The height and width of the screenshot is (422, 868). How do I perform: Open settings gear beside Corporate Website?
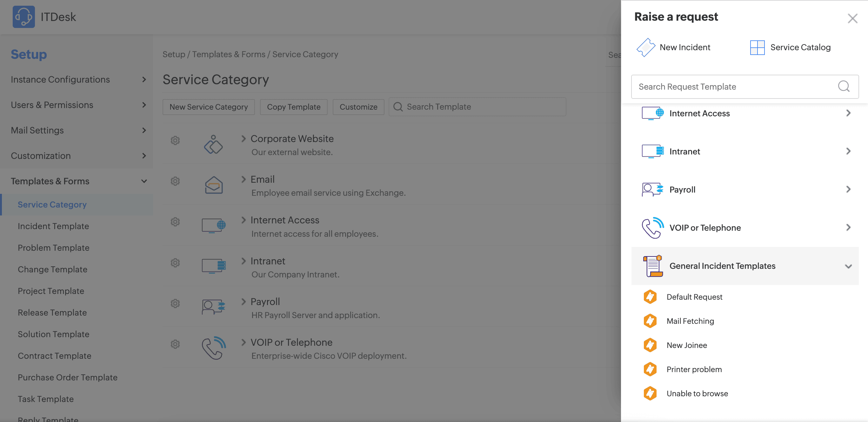click(x=175, y=141)
